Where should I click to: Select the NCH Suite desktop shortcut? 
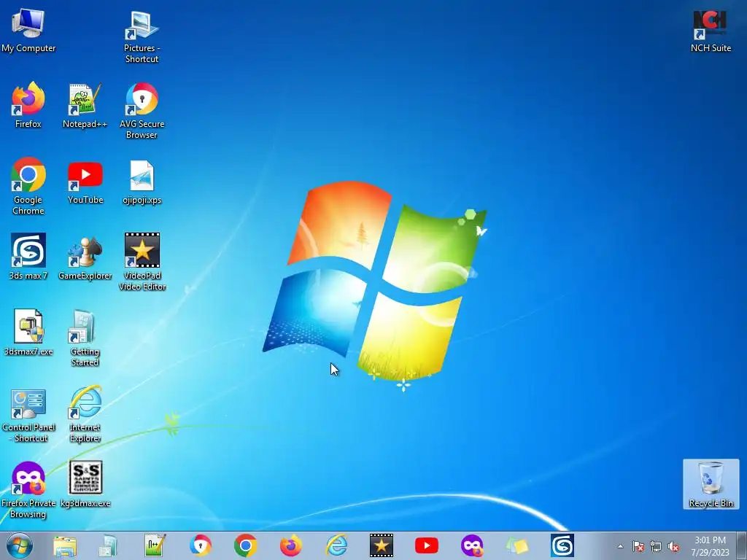click(711, 30)
